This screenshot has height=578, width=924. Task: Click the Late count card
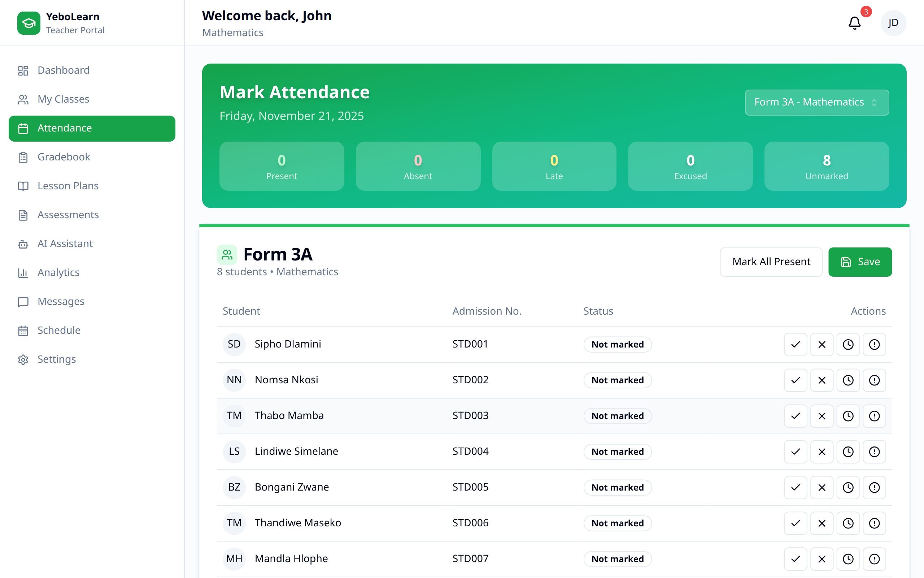click(x=554, y=166)
